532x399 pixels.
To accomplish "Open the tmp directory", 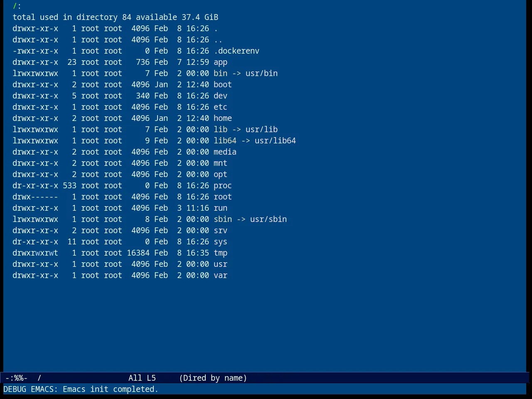I will point(220,253).
